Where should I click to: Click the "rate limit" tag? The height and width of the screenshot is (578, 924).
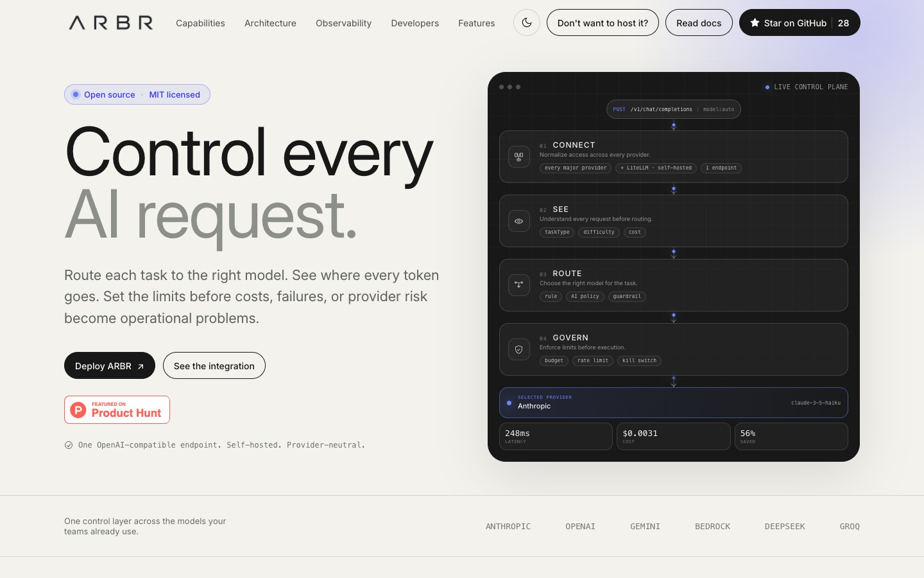click(x=593, y=361)
